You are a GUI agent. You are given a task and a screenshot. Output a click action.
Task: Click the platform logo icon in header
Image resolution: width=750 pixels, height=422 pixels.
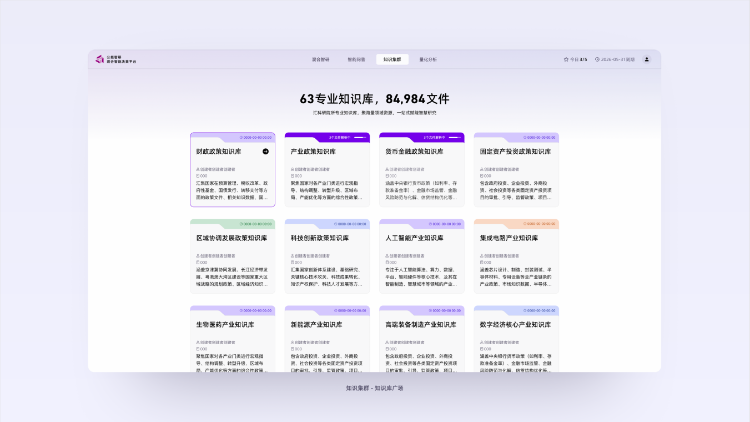point(99,59)
